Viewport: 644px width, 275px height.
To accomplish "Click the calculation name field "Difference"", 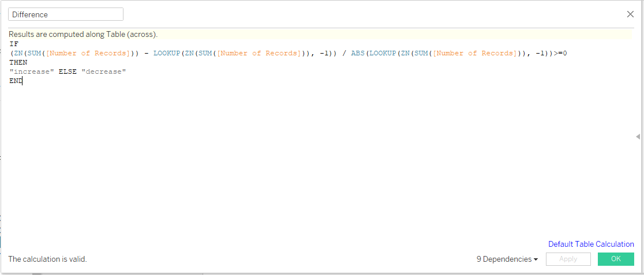I will 65,14.
